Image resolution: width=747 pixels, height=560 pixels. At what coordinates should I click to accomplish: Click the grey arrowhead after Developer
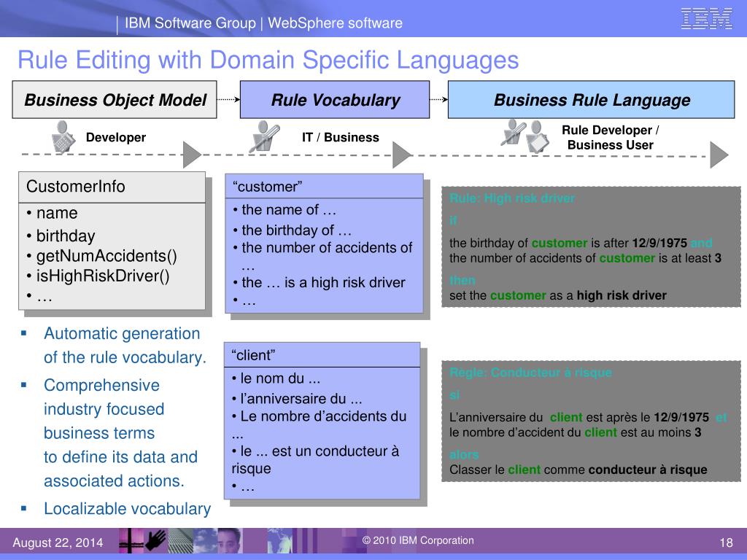pos(193,155)
